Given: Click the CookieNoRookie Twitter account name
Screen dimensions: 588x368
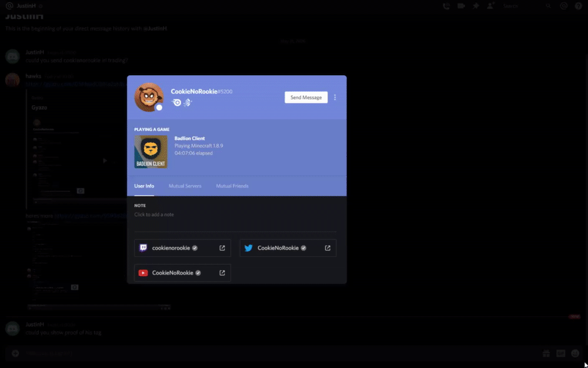Looking at the screenshot, I should click(278, 247).
